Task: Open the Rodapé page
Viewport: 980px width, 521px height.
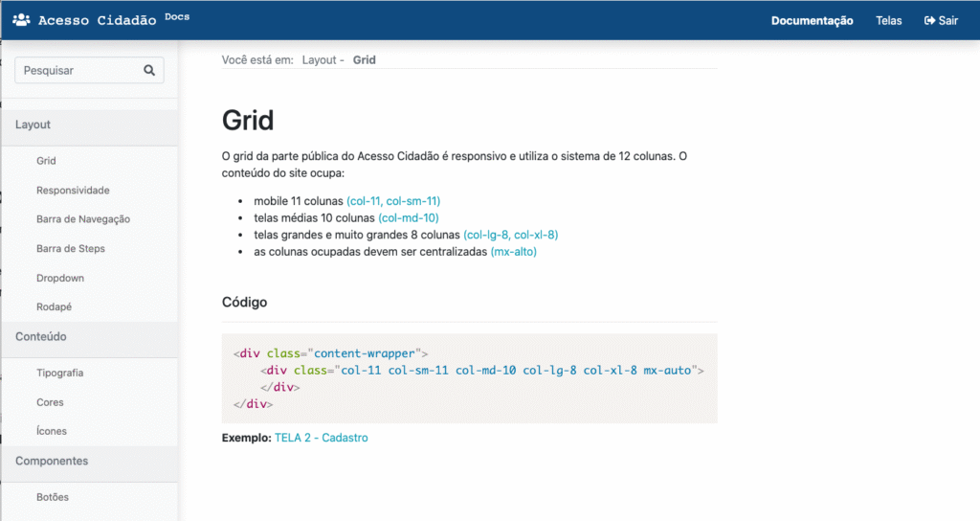Action: [x=54, y=307]
